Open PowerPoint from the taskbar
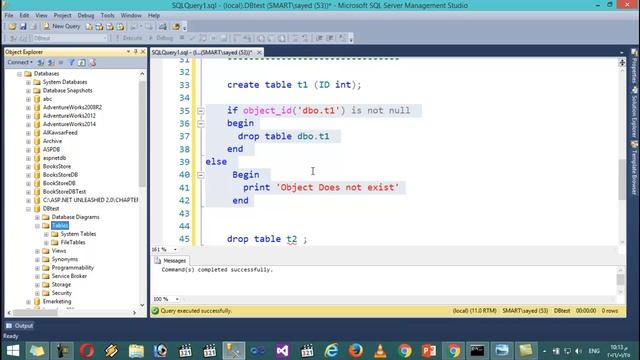The width and height of the screenshot is (640, 360). point(429,351)
